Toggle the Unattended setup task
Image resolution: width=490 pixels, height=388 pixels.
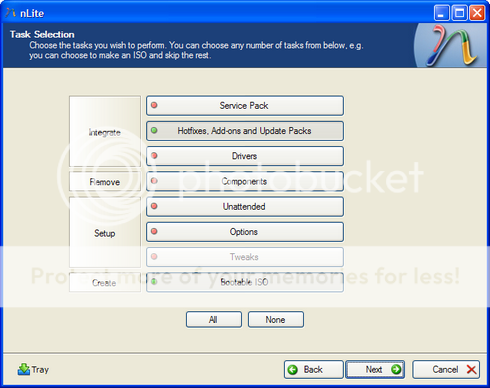(245, 207)
